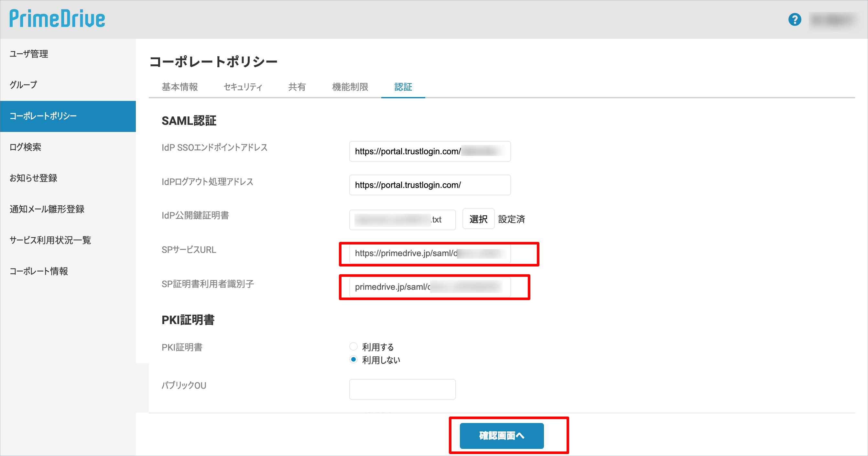Focus the パブリックOU input field

coord(402,389)
